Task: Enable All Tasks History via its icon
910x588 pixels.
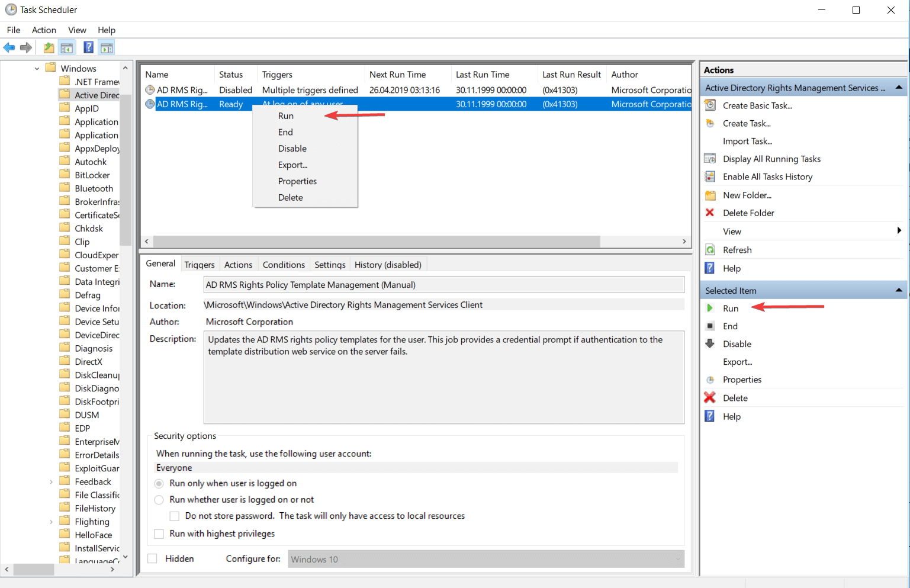Action: 710,176
